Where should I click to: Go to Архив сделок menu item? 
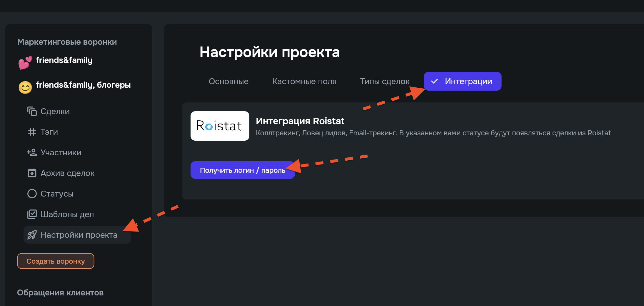coord(67,173)
